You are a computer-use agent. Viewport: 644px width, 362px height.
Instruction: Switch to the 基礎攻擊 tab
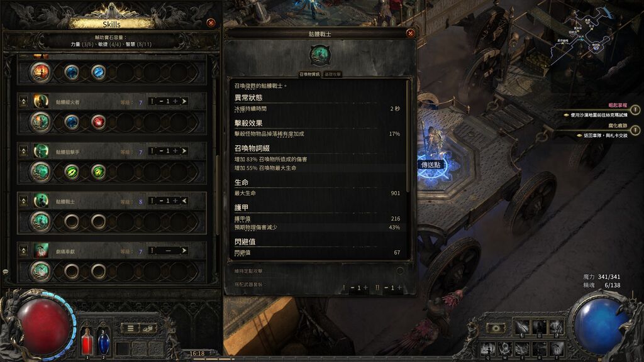click(332, 74)
